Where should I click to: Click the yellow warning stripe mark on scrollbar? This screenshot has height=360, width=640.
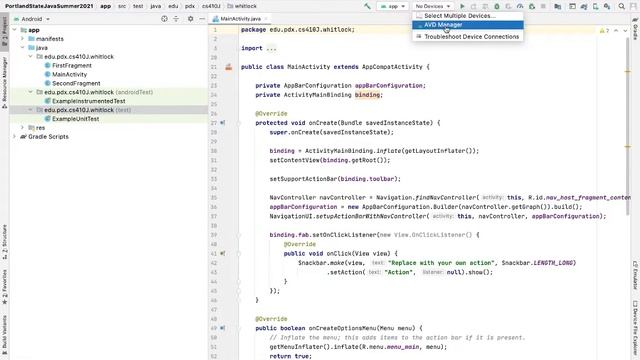(628, 71)
